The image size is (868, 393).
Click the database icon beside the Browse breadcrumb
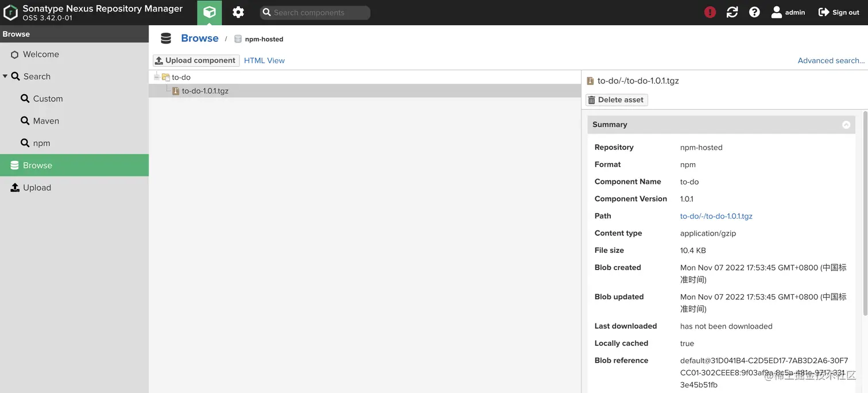166,38
